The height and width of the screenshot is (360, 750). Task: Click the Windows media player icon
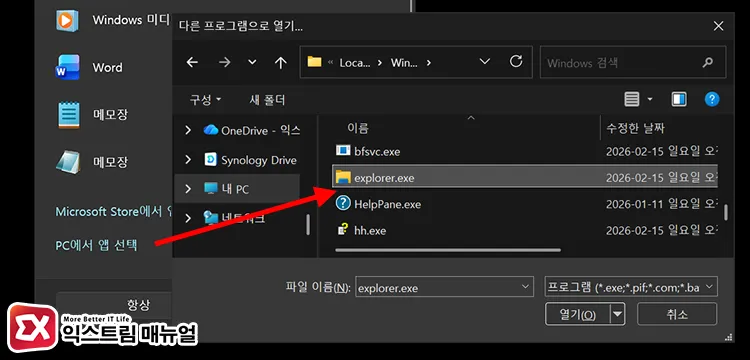coord(67,21)
